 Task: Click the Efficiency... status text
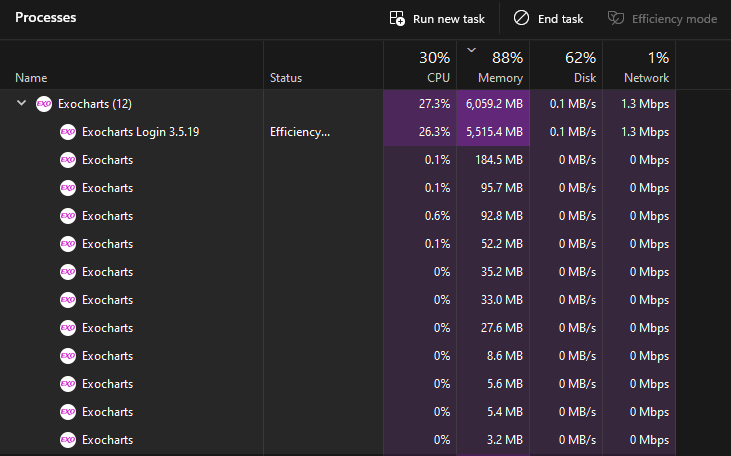tap(300, 132)
